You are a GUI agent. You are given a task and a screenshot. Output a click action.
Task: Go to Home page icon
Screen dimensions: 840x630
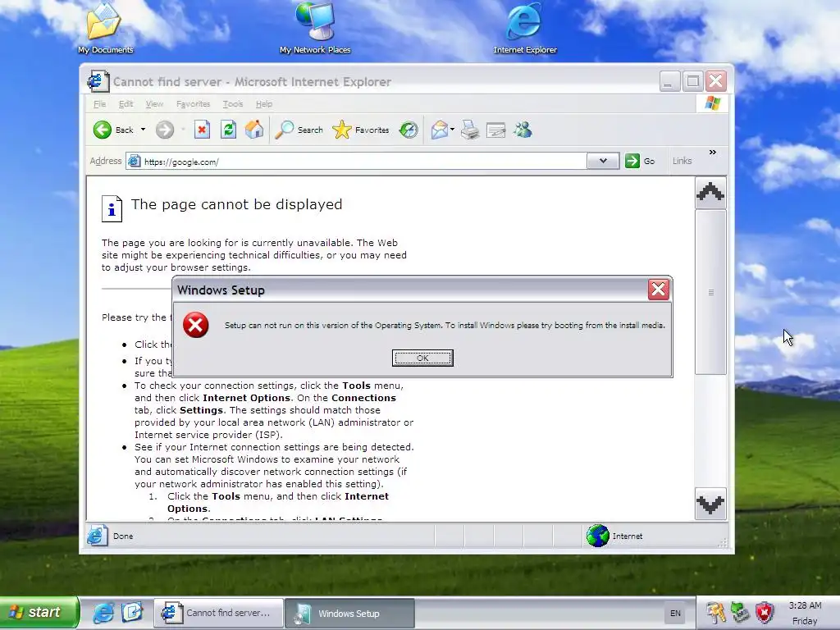(254, 130)
